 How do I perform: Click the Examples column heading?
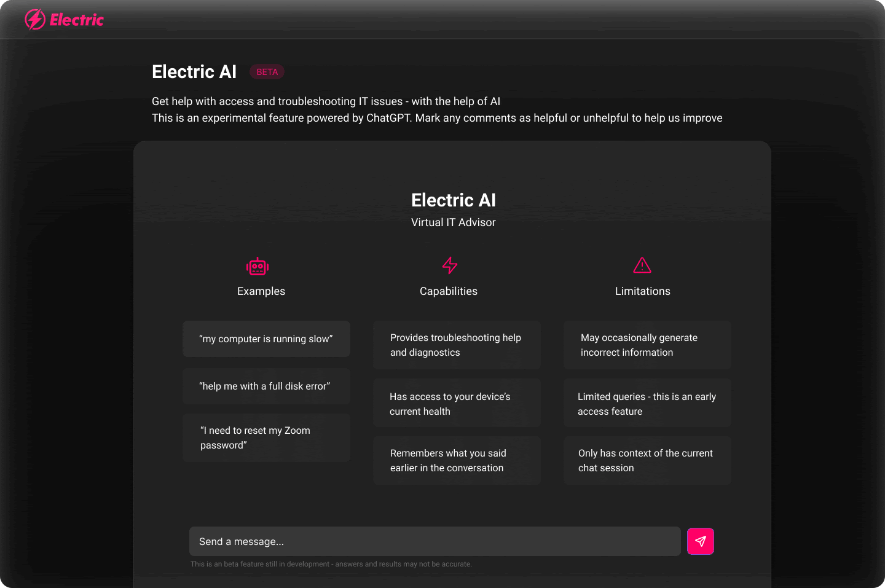coord(261,291)
